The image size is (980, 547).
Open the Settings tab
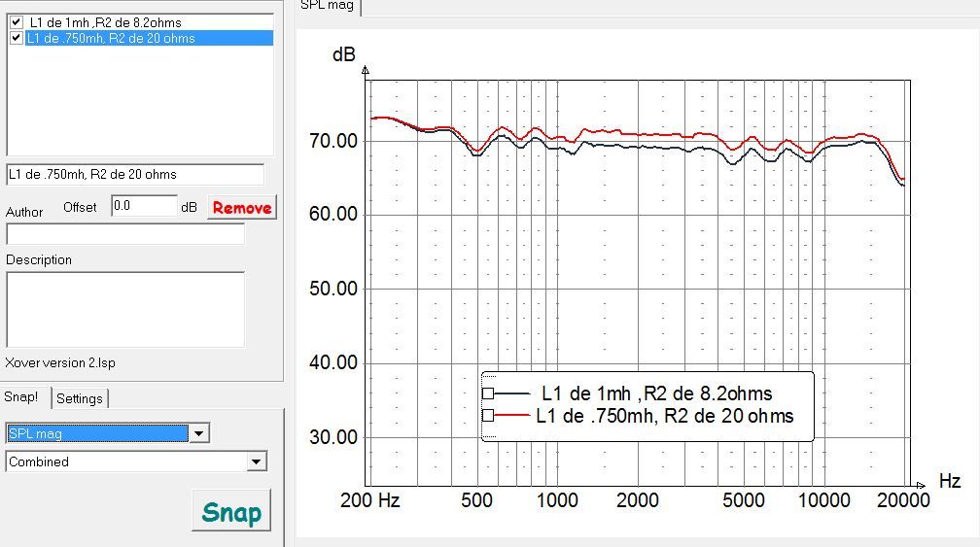(x=80, y=398)
